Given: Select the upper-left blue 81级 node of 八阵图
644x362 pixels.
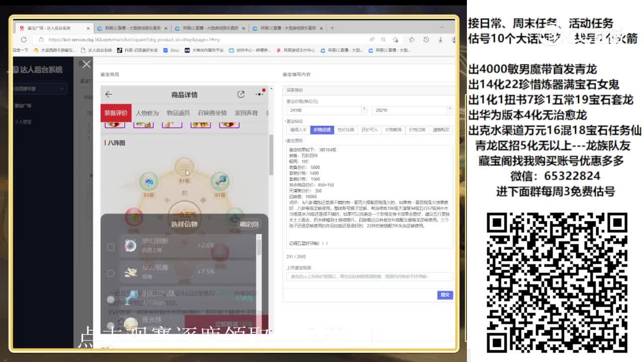Looking at the screenshot, I should point(148,182).
